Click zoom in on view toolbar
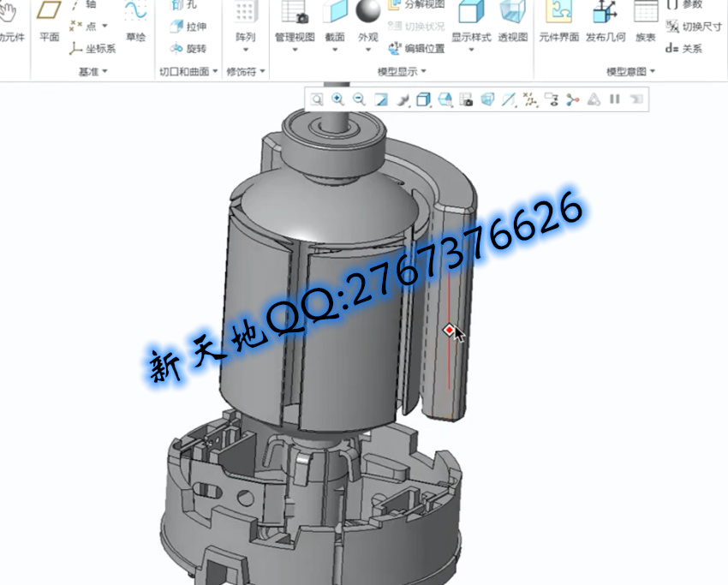This screenshot has height=585, width=728. pyautogui.click(x=338, y=99)
